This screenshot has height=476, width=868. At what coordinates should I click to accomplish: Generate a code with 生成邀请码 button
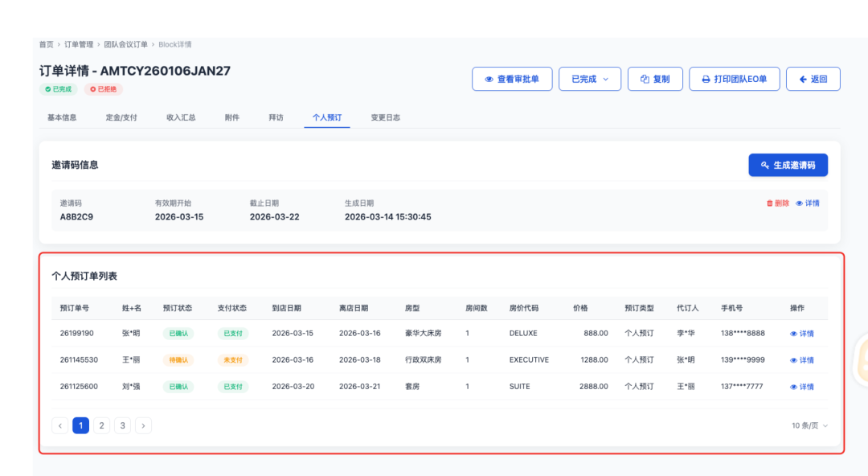coord(788,165)
